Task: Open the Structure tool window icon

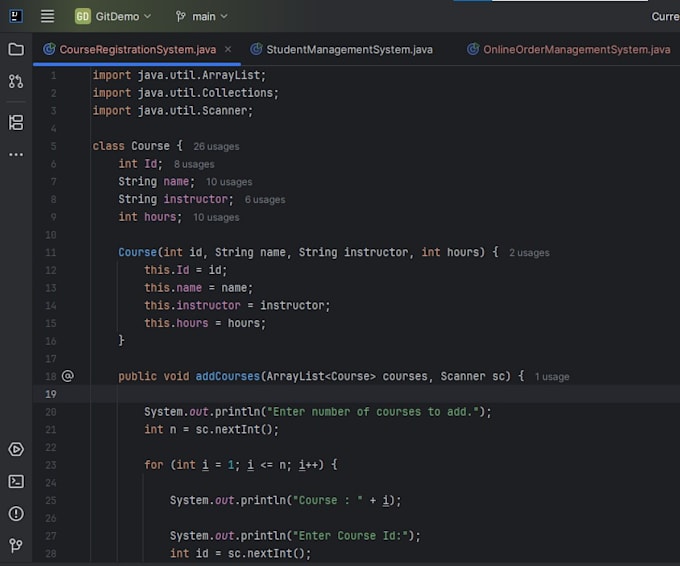Action: [16, 123]
